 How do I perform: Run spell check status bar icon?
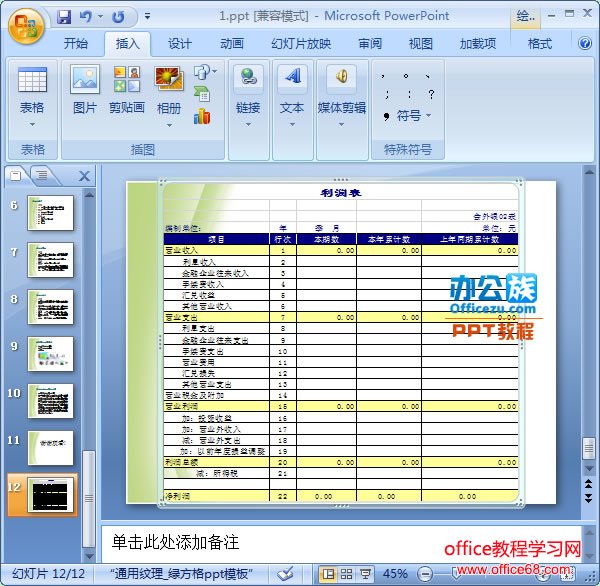[x=285, y=573]
